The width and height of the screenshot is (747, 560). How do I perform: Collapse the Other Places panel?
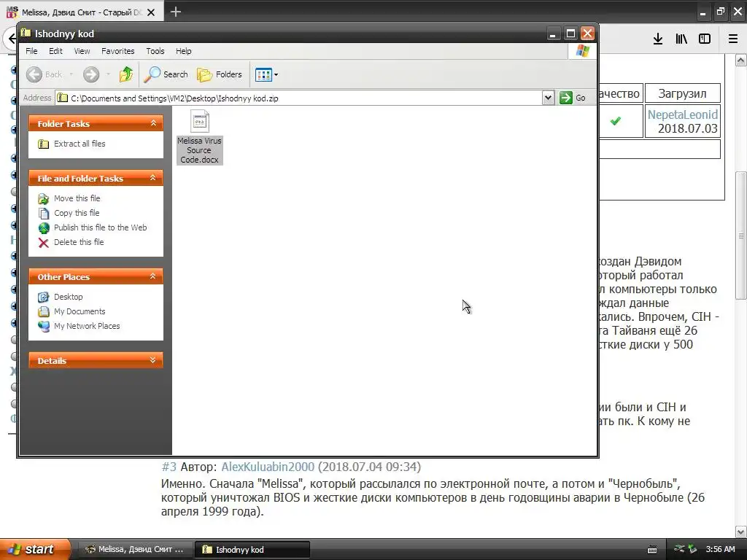point(153,276)
